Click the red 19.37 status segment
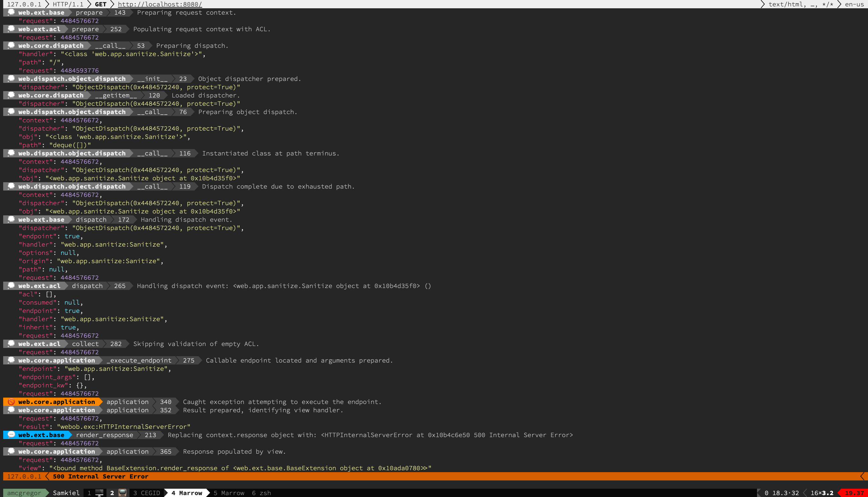The image size is (868, 497). coord(854,493)
